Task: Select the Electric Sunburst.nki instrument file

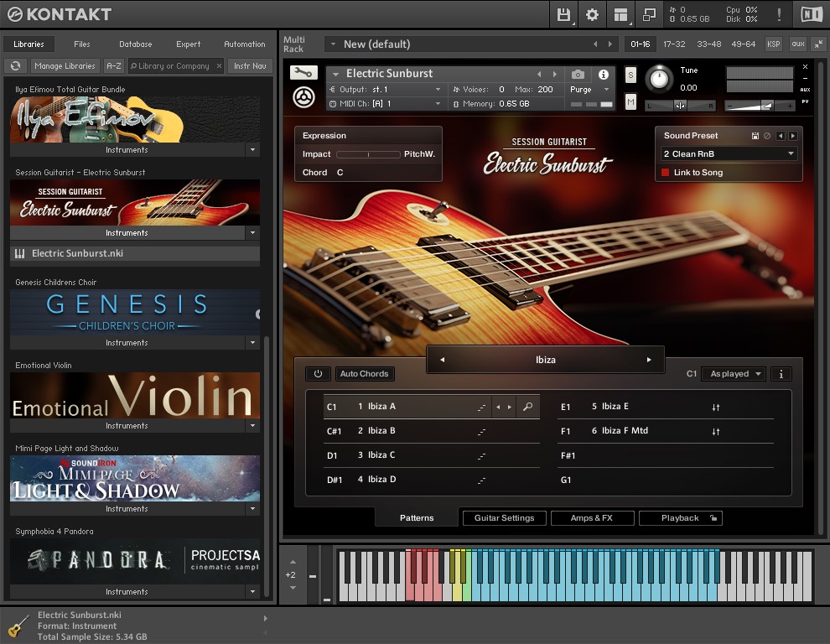Action: click(x=135, y=254)
